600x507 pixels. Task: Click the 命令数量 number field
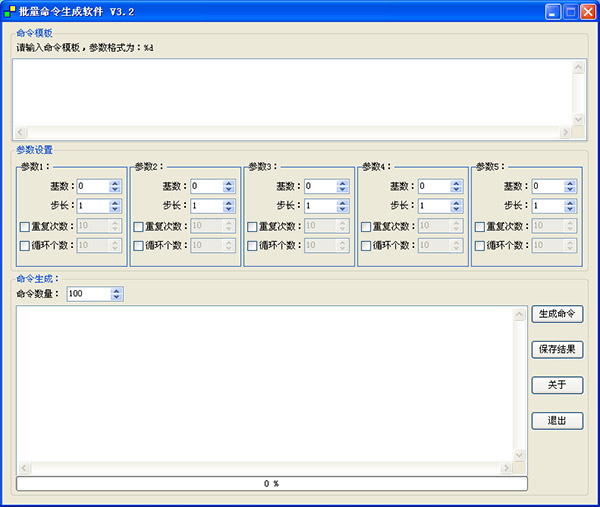coord(87,294)
